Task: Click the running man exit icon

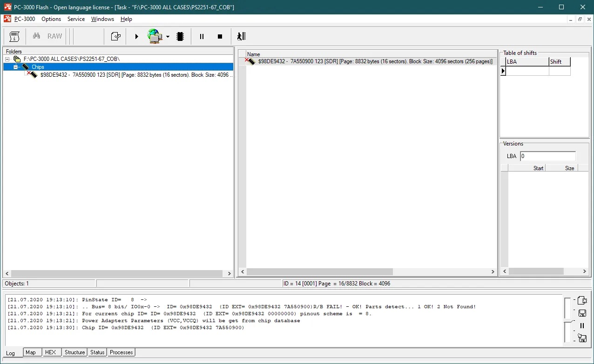Action: click(x=241, y=36)
